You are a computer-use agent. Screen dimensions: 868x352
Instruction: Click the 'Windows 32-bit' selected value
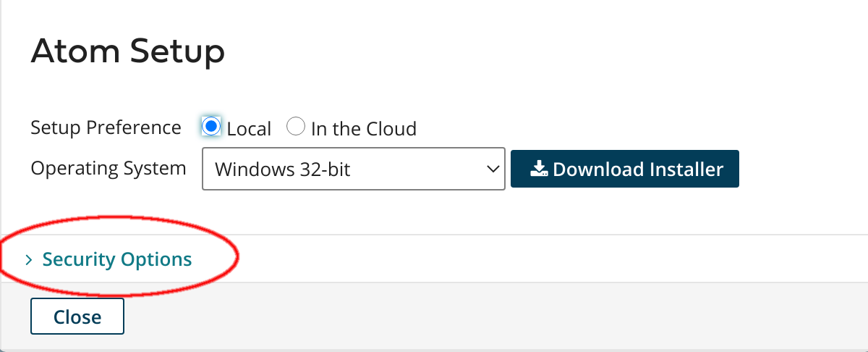pyautogui.click(x=283, y=169)
